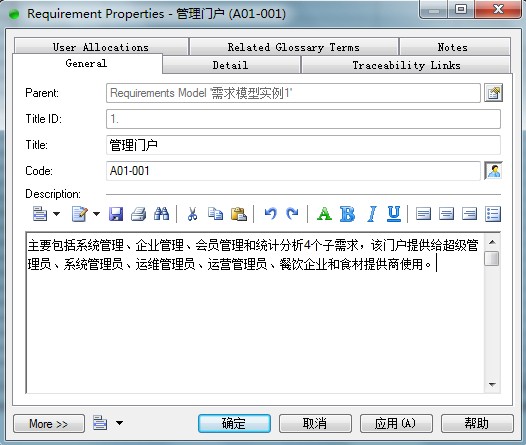Screen dimensions: 526x445
Task: Click the Paste clipboard icon
Action: pos(239,214)
